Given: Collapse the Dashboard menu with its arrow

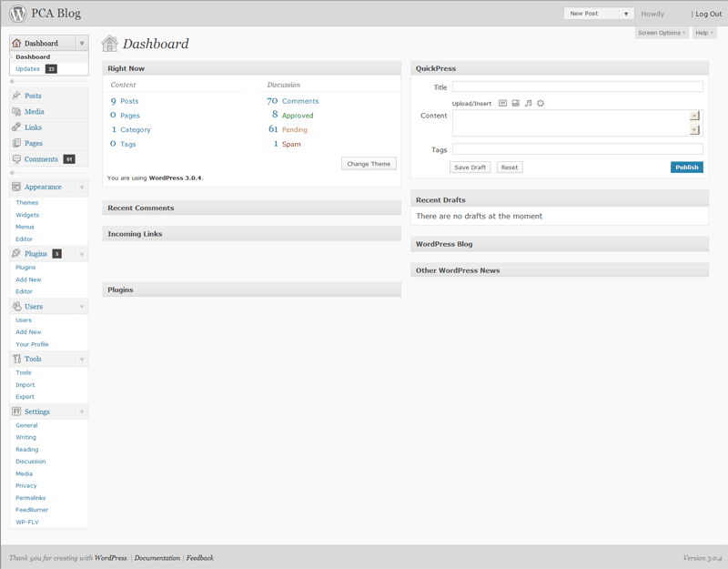Looking at the screenshot, I should coord(82,43).
